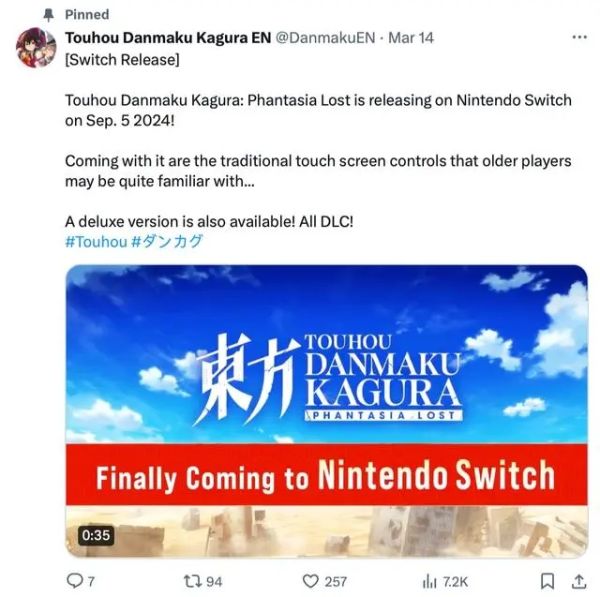Share the tweet with the upload icon
The height and width of the screenshot is (597, 600).
pos(579,581)
